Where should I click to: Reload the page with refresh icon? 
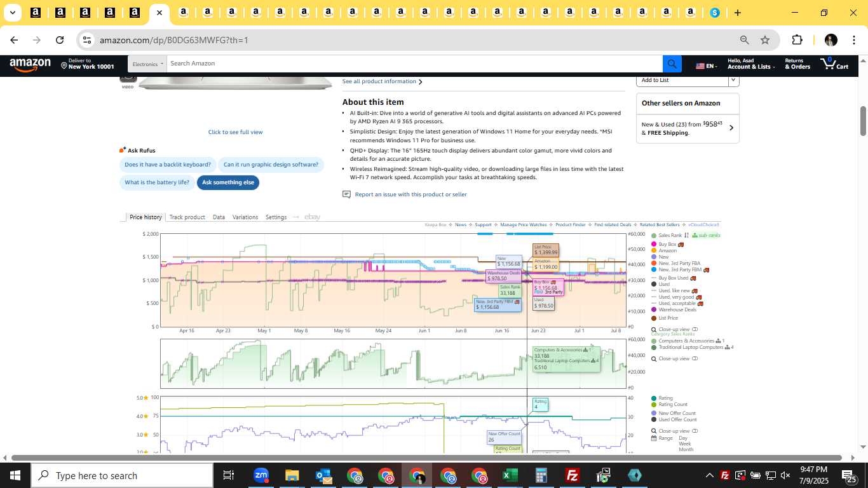[x=60, y=40]
